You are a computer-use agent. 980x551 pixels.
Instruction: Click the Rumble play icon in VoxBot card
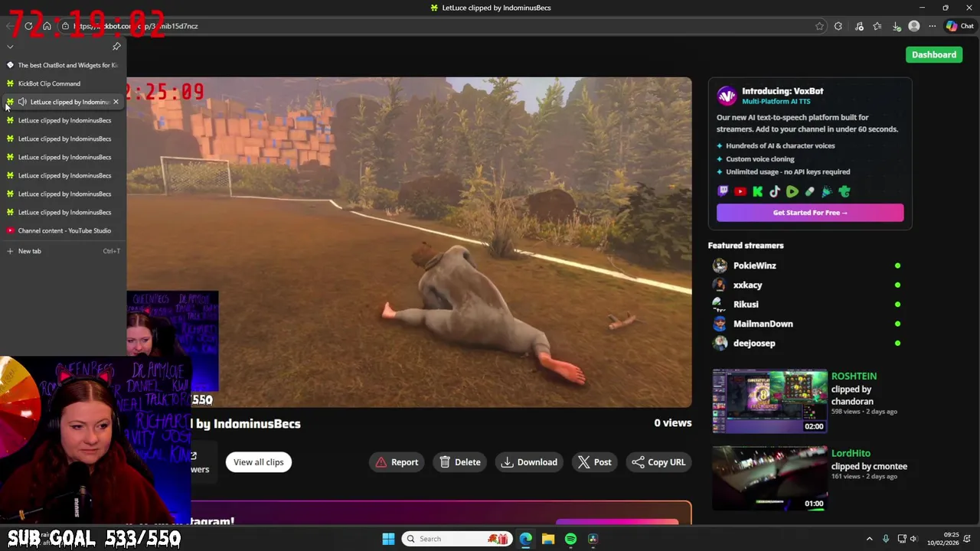coord(792,192)
